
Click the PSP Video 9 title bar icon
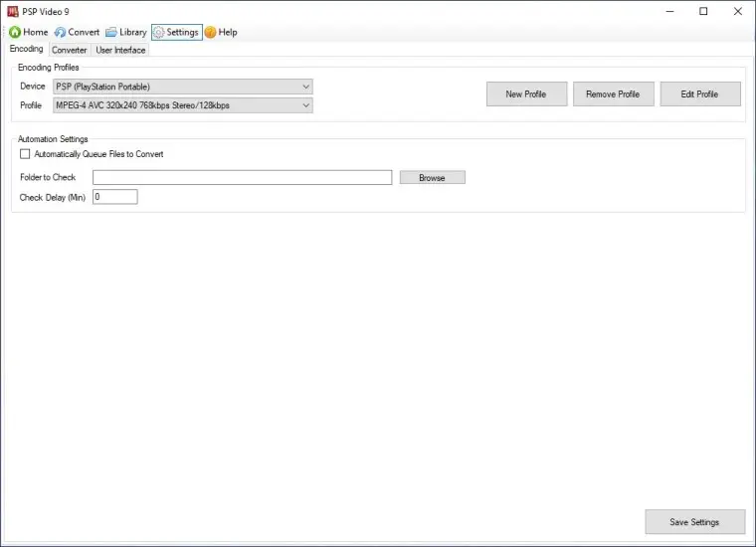tap(13, 11)
